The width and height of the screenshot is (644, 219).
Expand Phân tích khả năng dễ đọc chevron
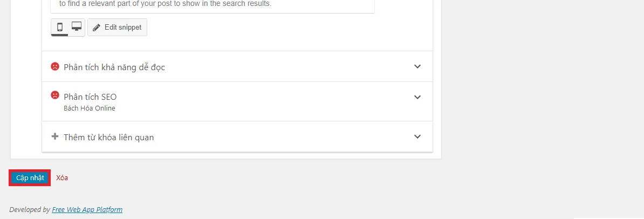tap(417, 66)
